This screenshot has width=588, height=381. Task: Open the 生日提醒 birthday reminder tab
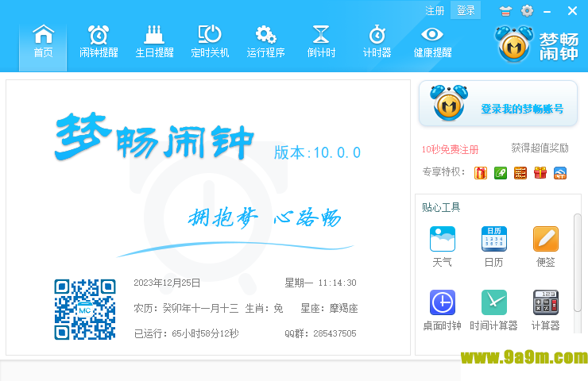point(154,42)
